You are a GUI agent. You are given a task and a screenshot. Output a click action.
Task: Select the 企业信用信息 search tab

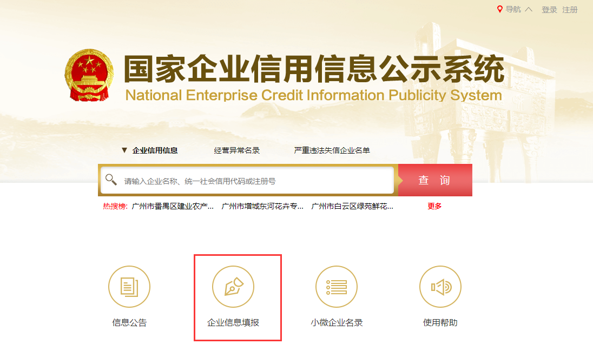pyautogui.click(x=155, y=150)
